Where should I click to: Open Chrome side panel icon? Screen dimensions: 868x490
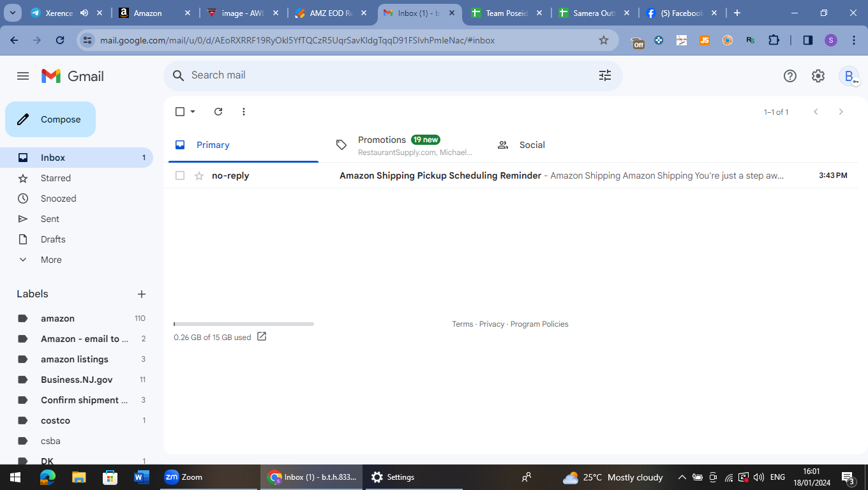[x=808, y=40]
